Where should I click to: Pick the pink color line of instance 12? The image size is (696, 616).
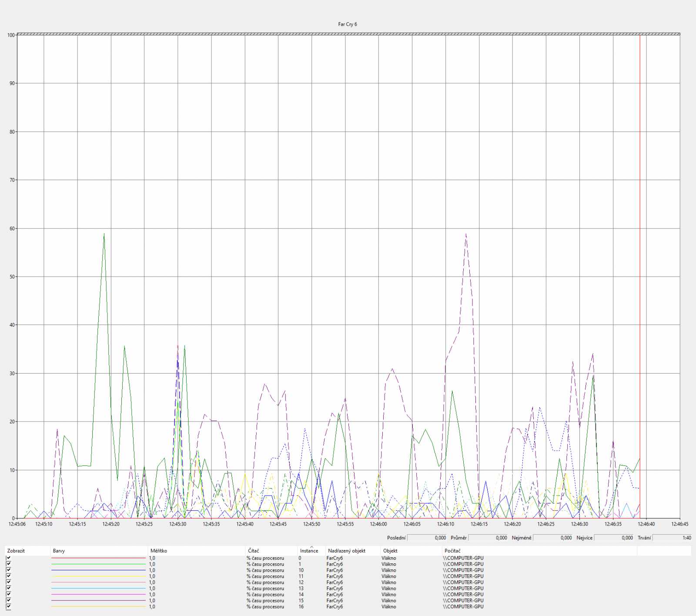(99, 583)
